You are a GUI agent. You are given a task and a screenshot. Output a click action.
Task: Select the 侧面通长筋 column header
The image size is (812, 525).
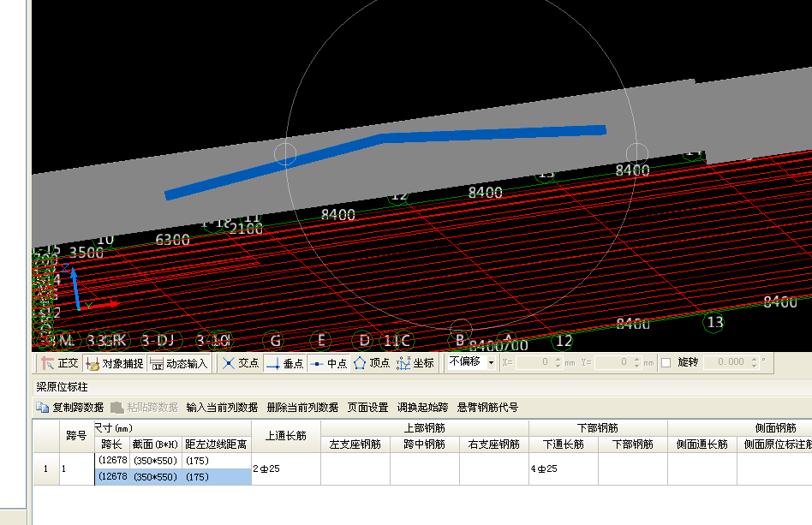702,444
